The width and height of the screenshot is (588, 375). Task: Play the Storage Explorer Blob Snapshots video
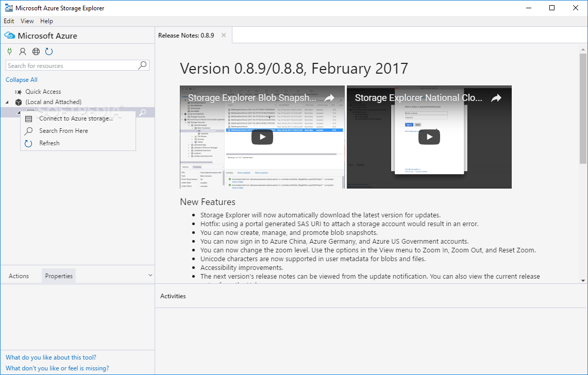[x=262, y=137]
